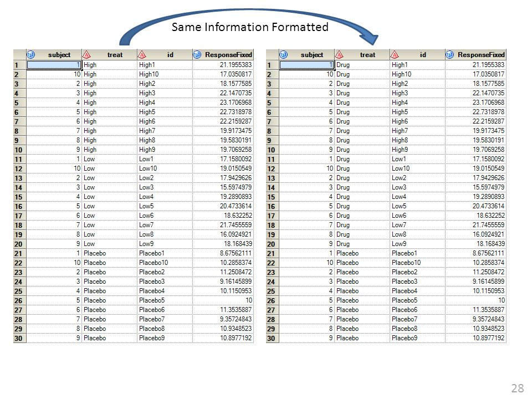The height and width of the screenshot is (399, 532).
Task: Click value 16.0924921 in right table
Action: pos(475,234)
